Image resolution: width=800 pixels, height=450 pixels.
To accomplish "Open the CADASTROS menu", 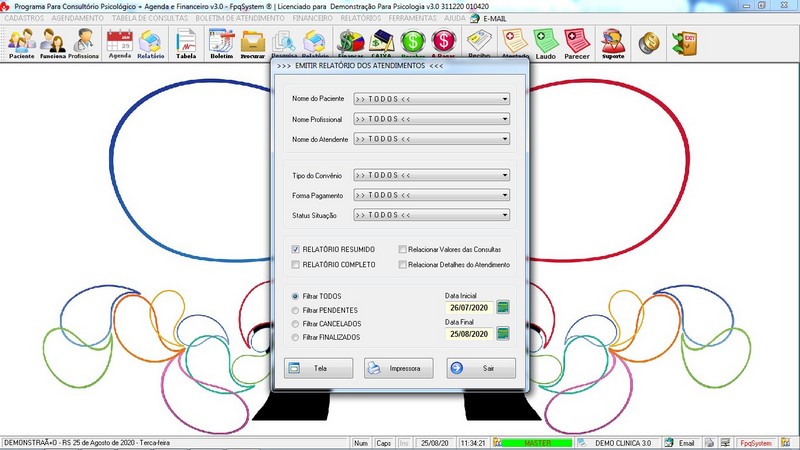I will pyautogui.click(x=24, y=18).
